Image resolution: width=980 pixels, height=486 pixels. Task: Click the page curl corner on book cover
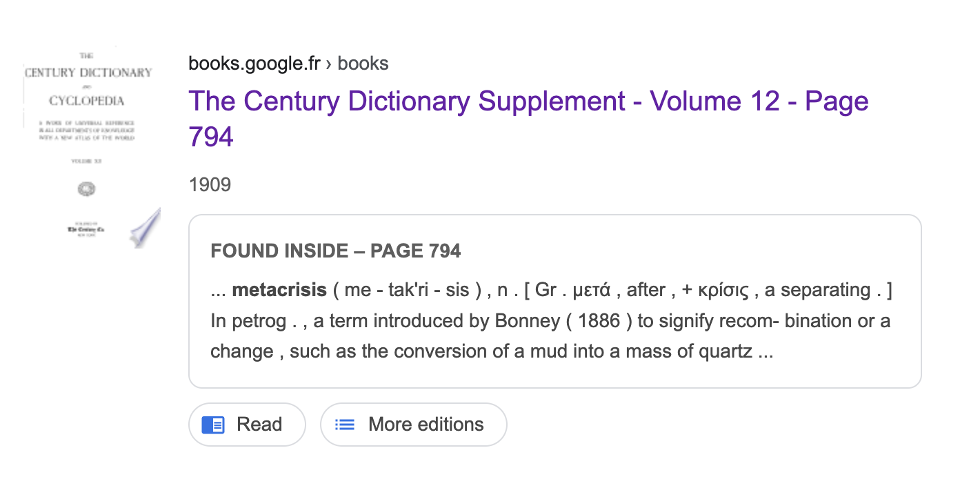[x=146, y=227]
